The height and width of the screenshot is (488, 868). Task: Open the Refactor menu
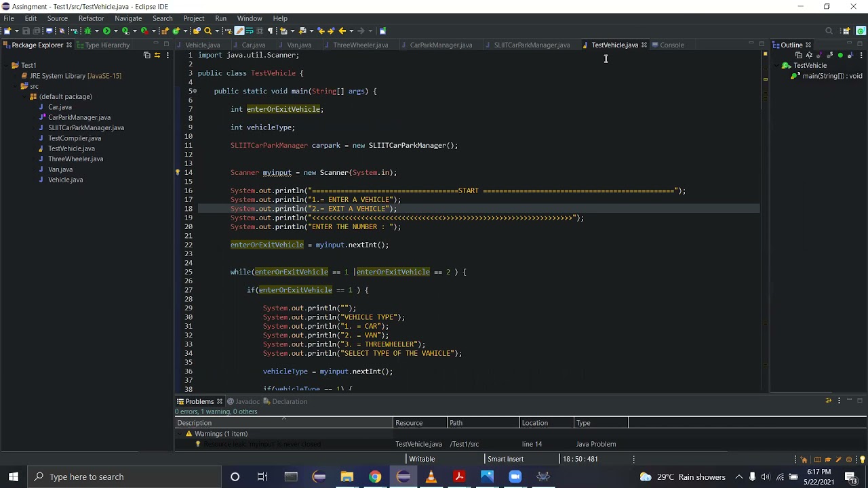[x=91, y=18]
